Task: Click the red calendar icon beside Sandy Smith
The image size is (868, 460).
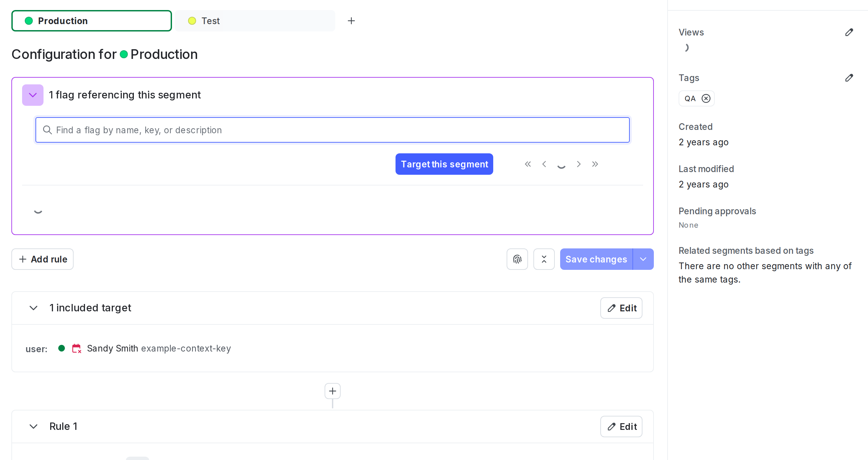Action: pyautogui.click(x=77, y=349)
